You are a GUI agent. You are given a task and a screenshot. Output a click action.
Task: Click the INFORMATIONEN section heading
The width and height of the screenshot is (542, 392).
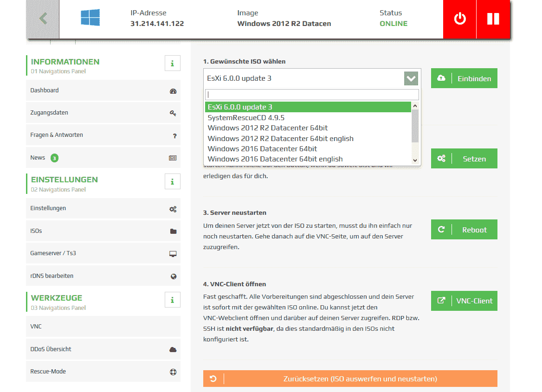coord(65,62)
